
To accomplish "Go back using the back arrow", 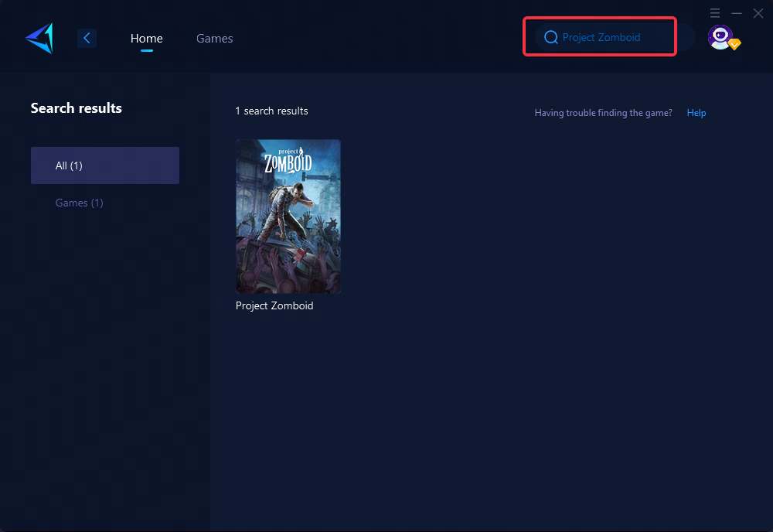I will click(x=87, y=38).
